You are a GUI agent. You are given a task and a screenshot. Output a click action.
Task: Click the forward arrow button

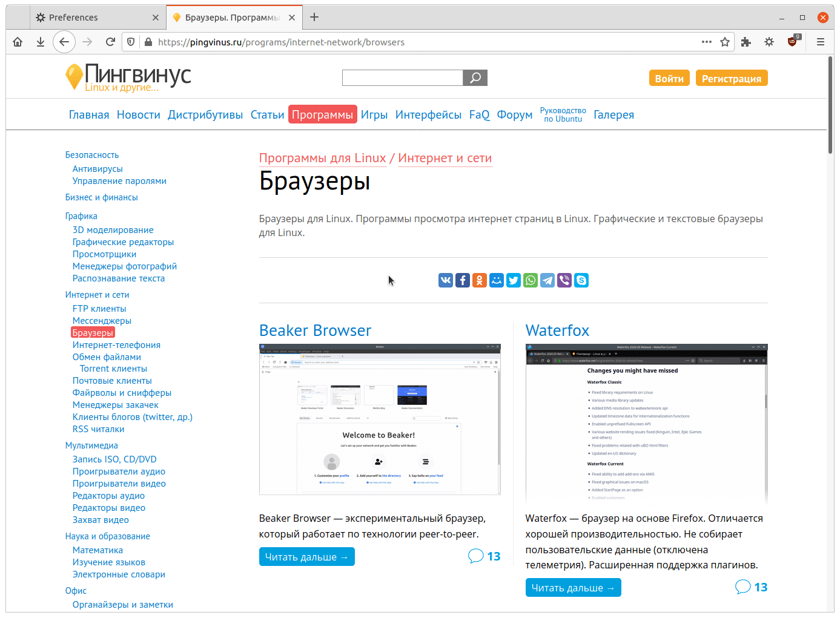click(87, 42)
